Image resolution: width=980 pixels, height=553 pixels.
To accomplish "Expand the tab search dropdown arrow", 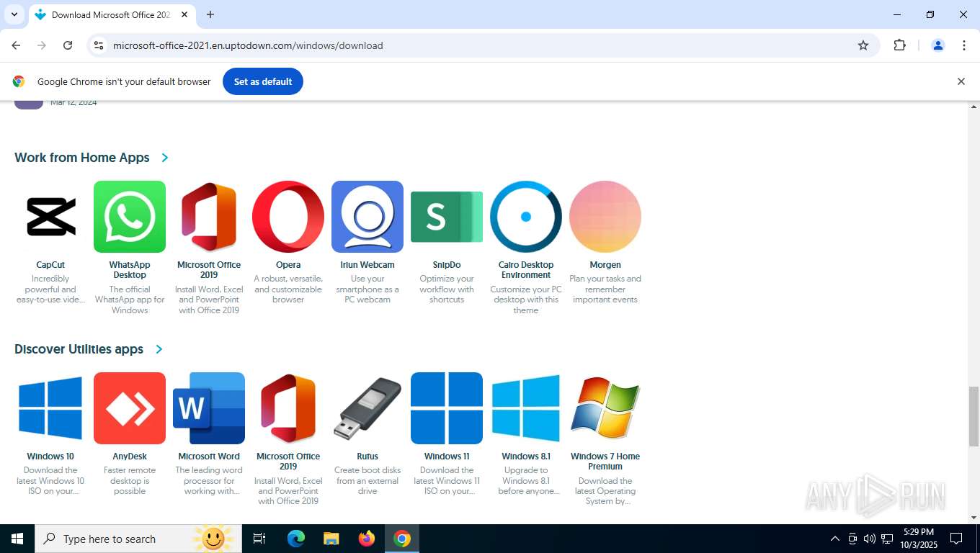I will 14,14.
